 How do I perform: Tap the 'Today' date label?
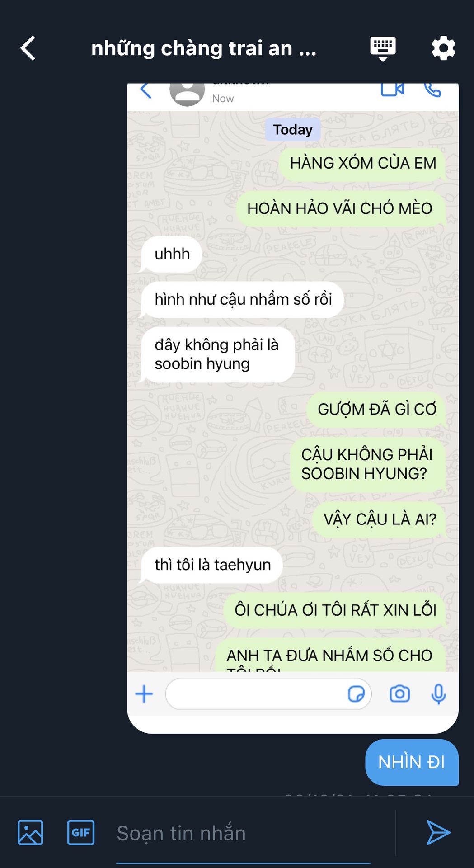[x=293, y=130]
